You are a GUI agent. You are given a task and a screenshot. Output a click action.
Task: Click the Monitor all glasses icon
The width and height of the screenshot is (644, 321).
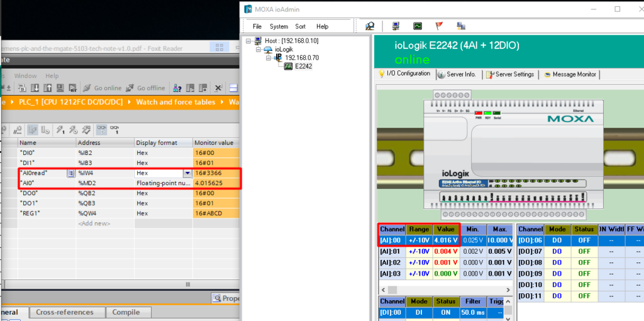pos(101,130)
